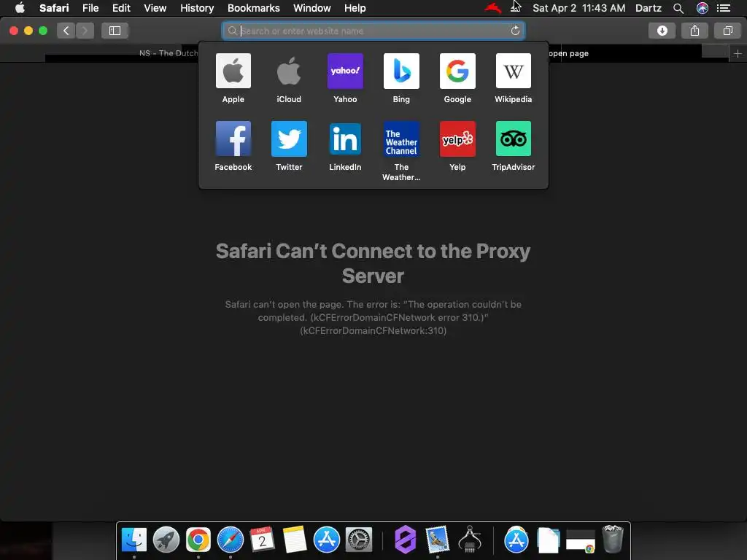This screenshot has height=560, width=747.
Task: Open the Help menu
Action: tap(355, 8)
